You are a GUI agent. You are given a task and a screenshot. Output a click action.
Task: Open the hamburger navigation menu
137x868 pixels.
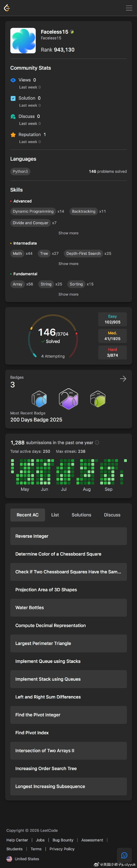129,8
